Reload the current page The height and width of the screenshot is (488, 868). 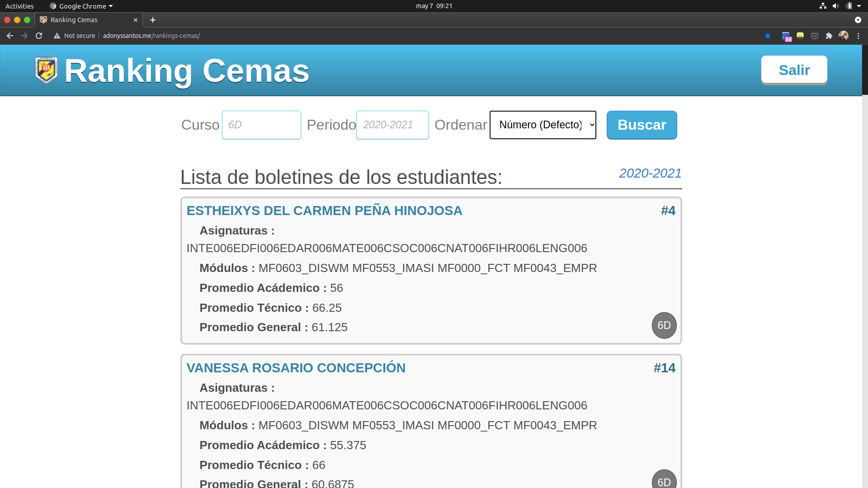tap(39, 36)
